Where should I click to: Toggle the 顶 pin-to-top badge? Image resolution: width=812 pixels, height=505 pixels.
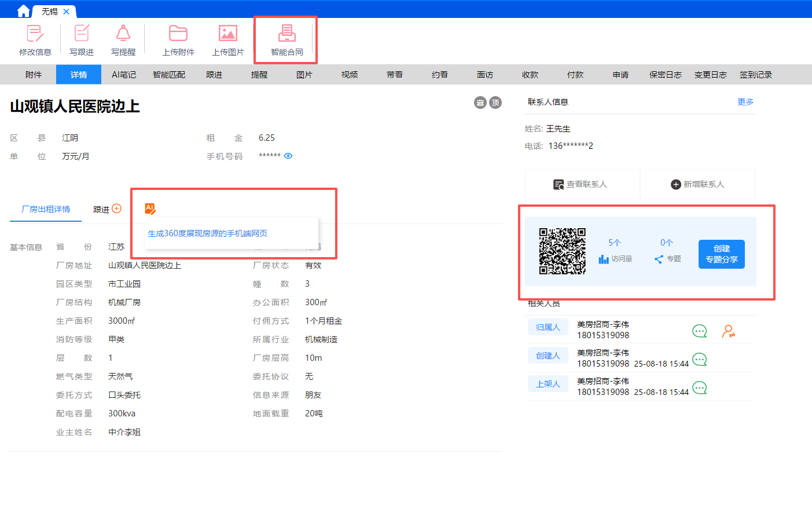click(x=495, y=103)
